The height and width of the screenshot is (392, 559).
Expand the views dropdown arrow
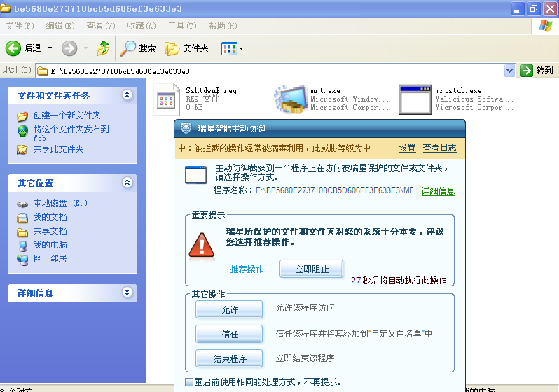click(242, 48)
